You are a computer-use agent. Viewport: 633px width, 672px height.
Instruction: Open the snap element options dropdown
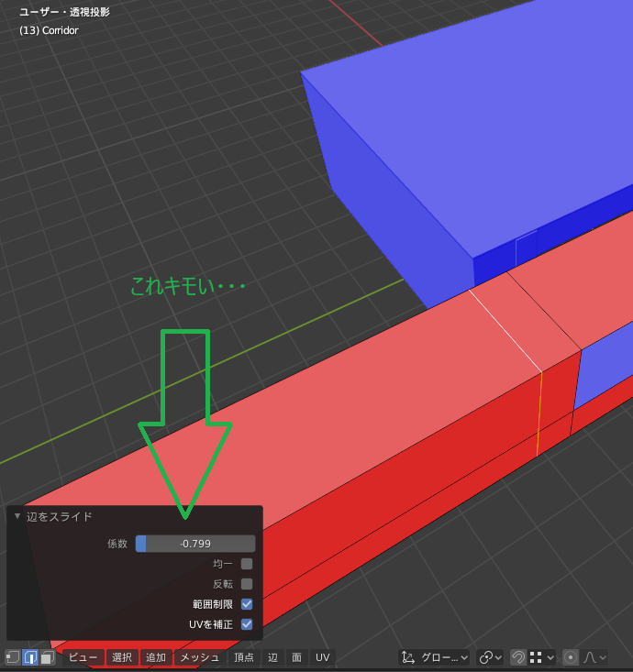pyautogui.click(x=541, y=657)
